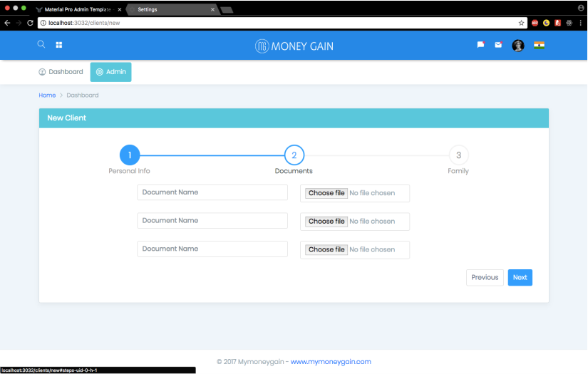
Task: Click first row Choose file button
Action: pos(326,193)
